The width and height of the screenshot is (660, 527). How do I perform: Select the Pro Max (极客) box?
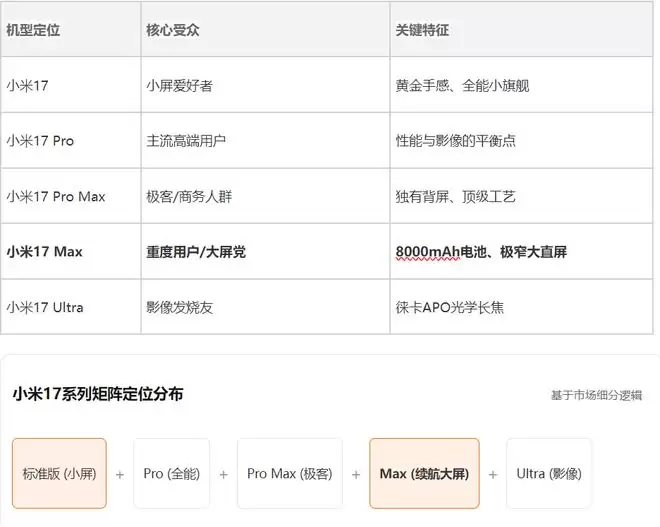click(290, 473)
